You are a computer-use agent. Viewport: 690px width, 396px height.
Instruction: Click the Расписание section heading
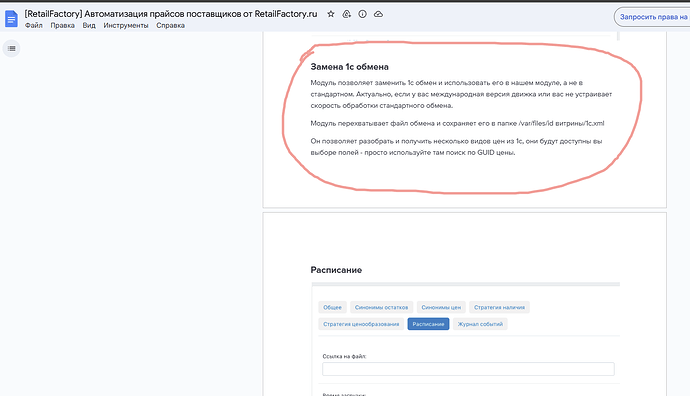click(x=336, y=270)
